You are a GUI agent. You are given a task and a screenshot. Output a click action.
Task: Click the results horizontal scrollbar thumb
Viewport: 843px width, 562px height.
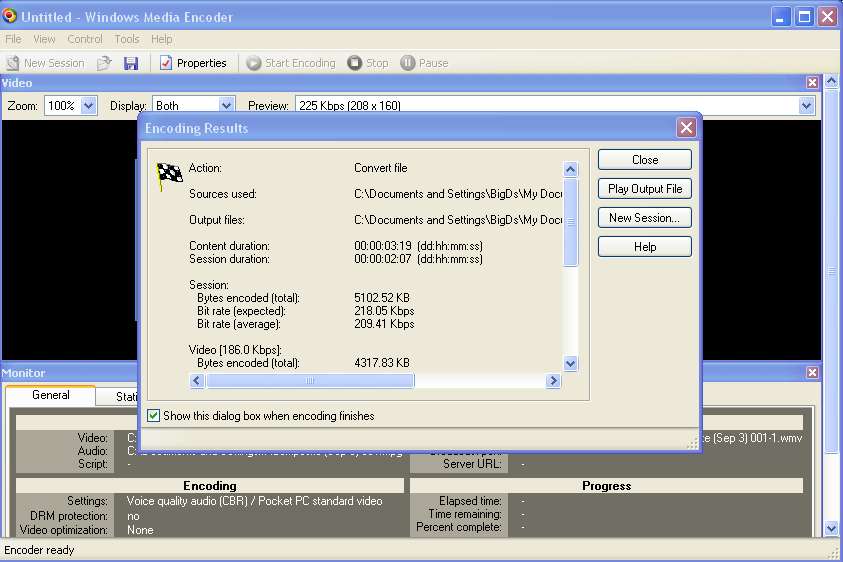pyautogui.click(x=310, y=381)
